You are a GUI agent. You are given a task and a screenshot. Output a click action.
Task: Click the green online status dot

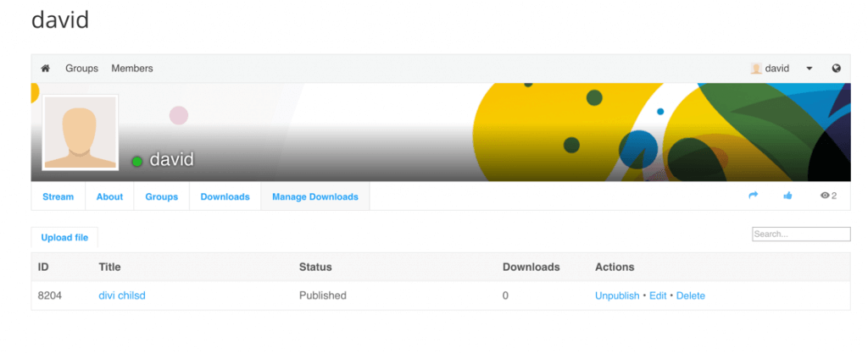137,162
